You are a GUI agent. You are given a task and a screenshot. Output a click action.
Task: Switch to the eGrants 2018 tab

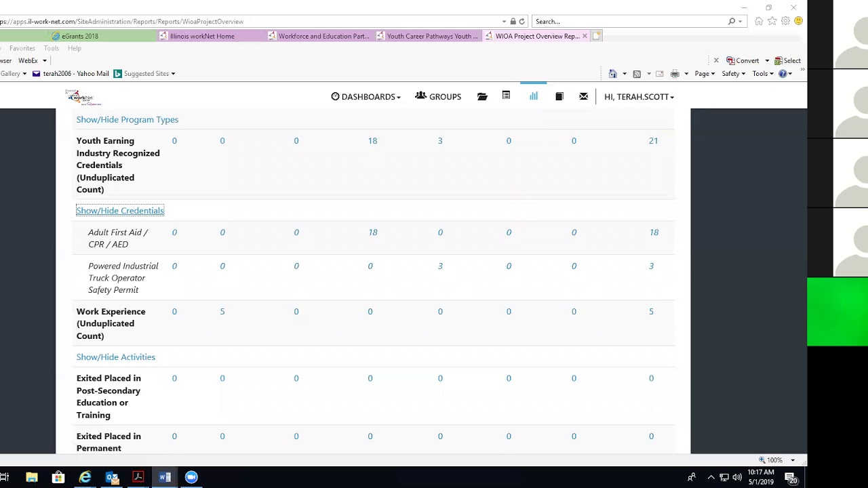click(x=79, y=37)
